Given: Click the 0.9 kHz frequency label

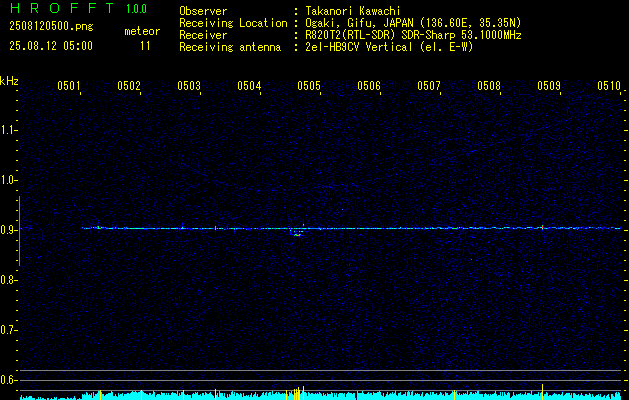Looking at the screenshot, I should pos(8,230).
